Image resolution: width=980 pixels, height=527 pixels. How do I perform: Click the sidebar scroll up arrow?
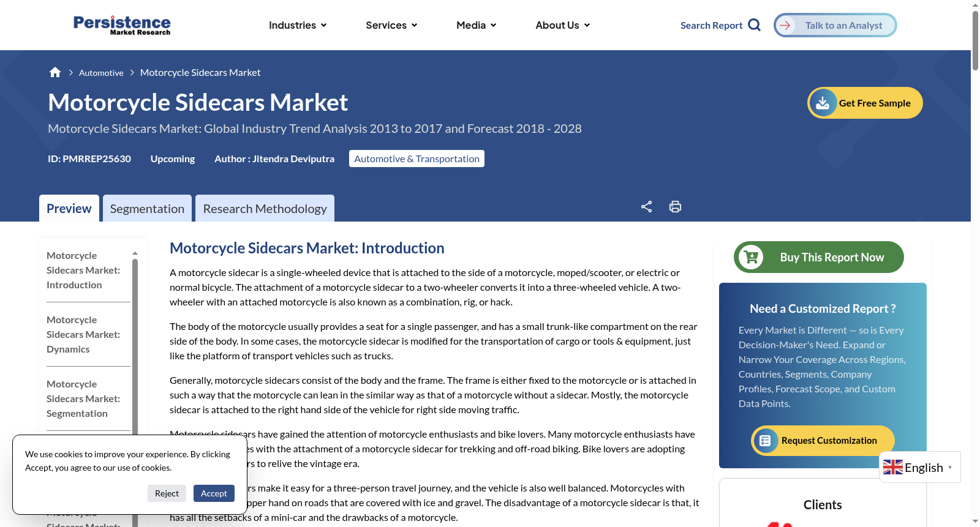click(135, 253)
